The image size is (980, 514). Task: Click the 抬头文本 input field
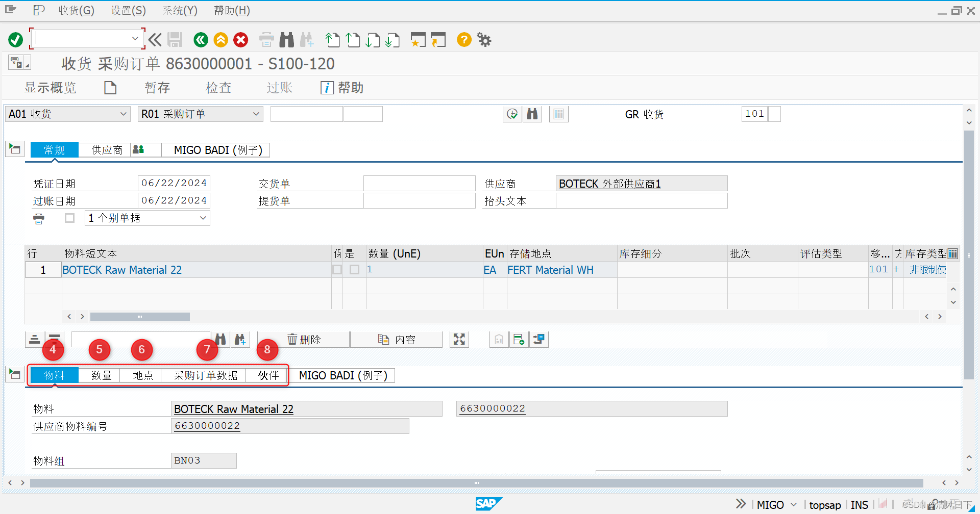pos(642,200)
